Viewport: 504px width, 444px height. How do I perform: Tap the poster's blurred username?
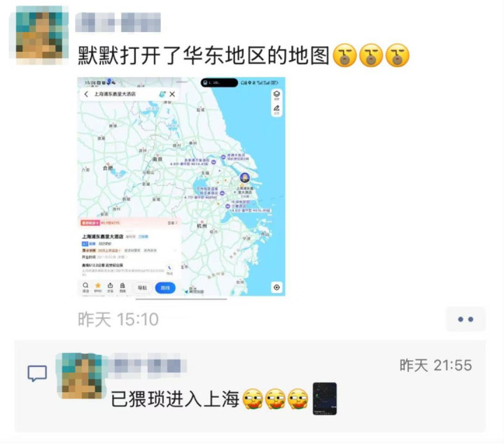click(x=118, y=22)
